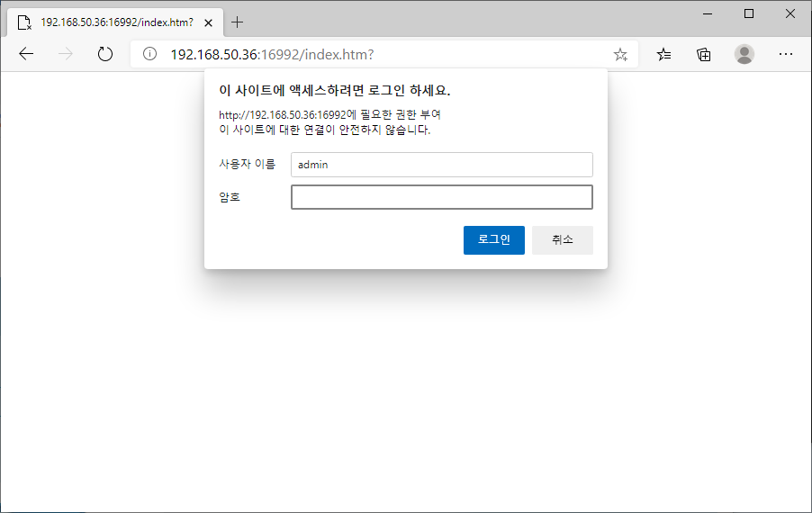812x513 pixels.
Task: Close the browser window
Action: click(x=790, y=14)
